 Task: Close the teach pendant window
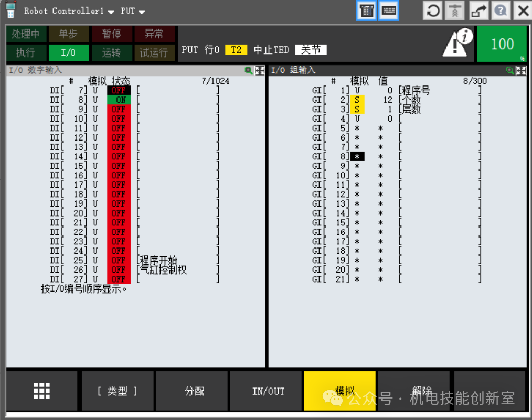click(523, 11)
